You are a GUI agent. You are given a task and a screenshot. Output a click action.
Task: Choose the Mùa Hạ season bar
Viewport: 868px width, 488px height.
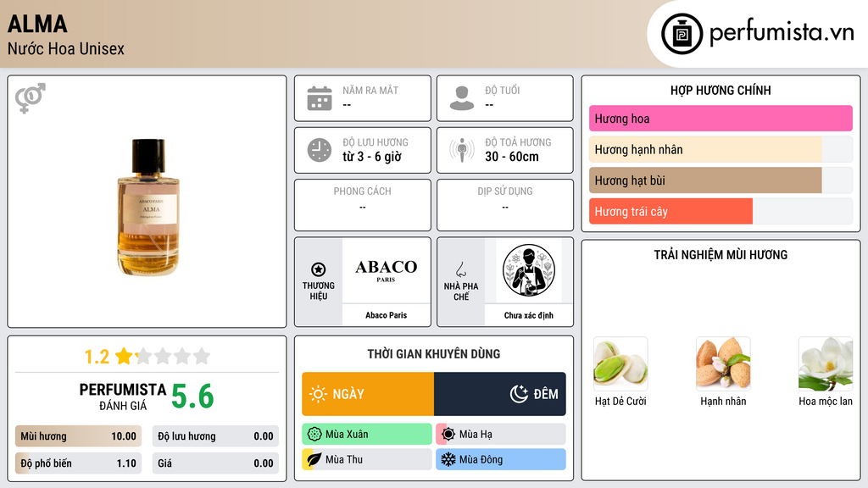(x=501, y=435)
